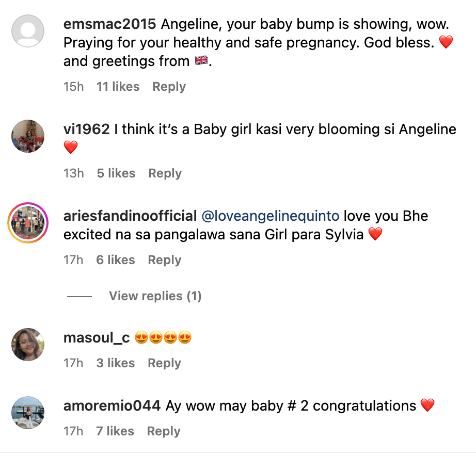
Task: Reply to vi1962's comment
Action: click(165, 173)
